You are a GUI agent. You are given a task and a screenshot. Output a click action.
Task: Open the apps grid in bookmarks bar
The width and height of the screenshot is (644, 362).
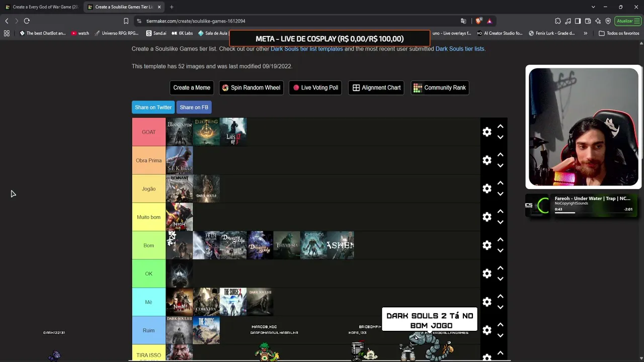(x=7, y=33)
